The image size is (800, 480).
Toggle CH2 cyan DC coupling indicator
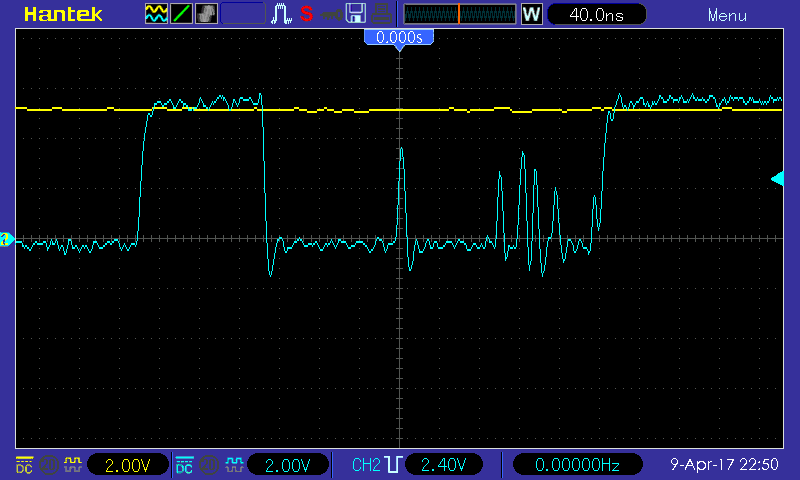(185, 465)
